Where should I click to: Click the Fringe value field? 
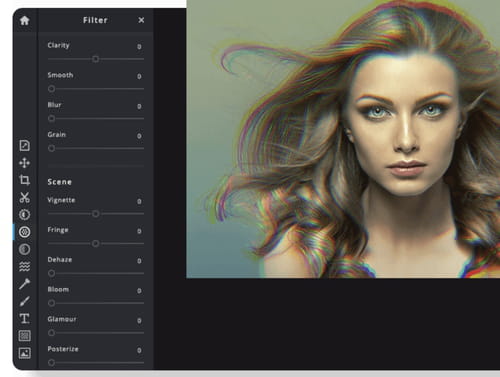tap(139, 231)
